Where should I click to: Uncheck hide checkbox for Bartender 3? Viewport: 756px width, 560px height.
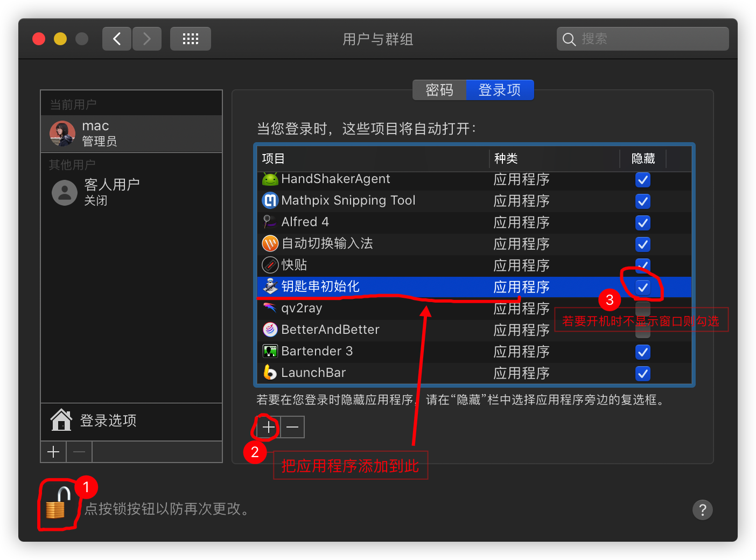(643, 352)
